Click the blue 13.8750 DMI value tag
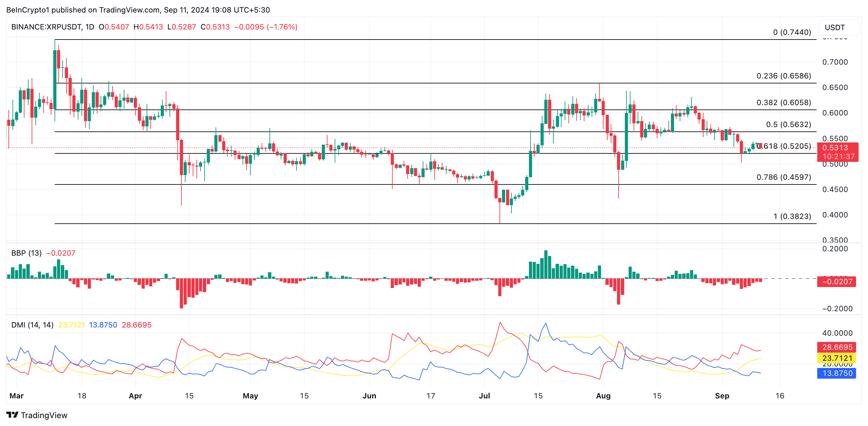Screen dimensions: 868x426 [x=837, y=373]
